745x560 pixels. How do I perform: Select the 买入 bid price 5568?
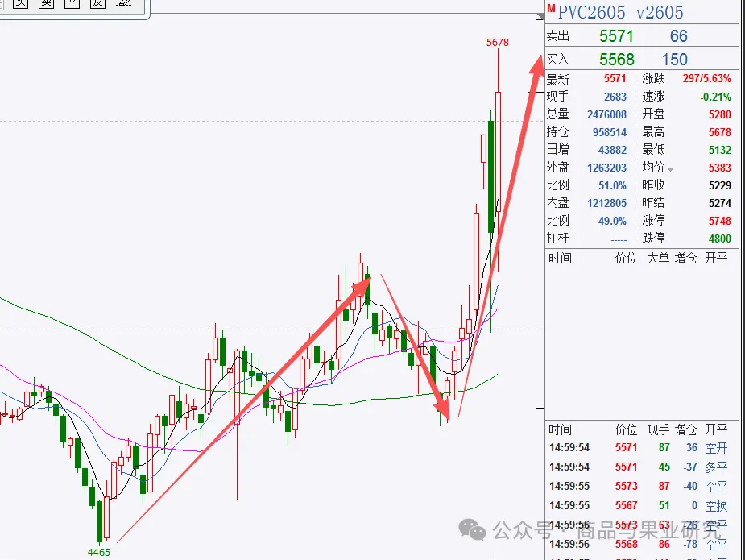pyautogui.click(x=616, y=60)
